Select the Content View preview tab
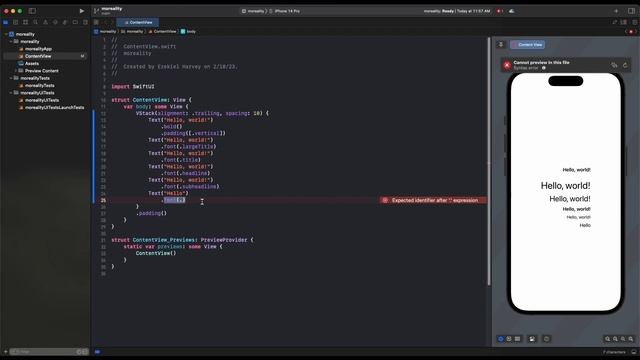Image resolution: width=640 pixels, height=360 pixels. tap(527, 44)
